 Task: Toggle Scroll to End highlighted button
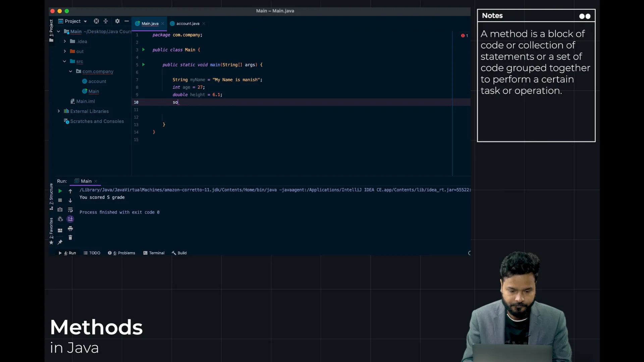coord(70,219)
